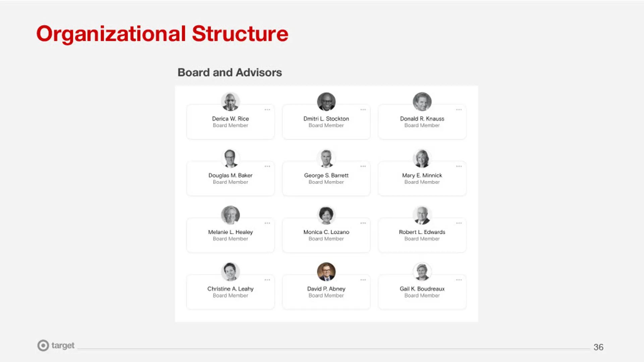Click the Board and Advisors heading
This screenshot has width=644, height=362.
coord(230,72)
